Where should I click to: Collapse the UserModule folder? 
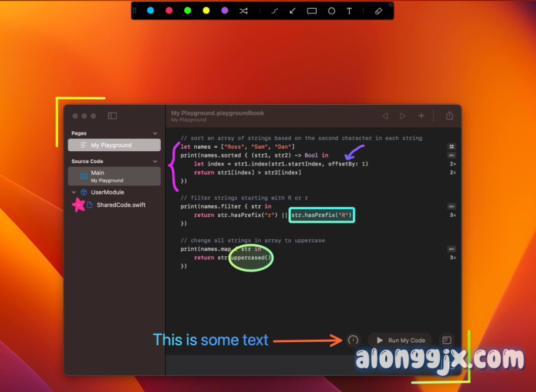coord(74,193)
